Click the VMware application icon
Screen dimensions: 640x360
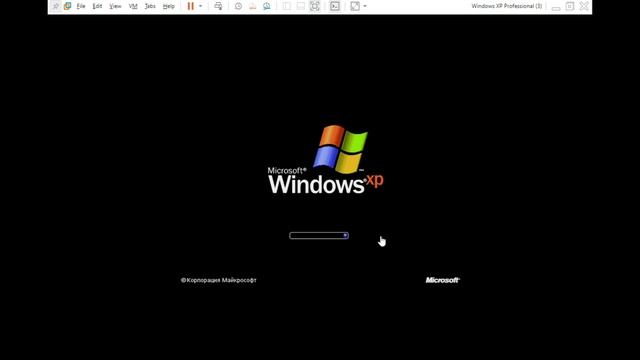(67, 6)
